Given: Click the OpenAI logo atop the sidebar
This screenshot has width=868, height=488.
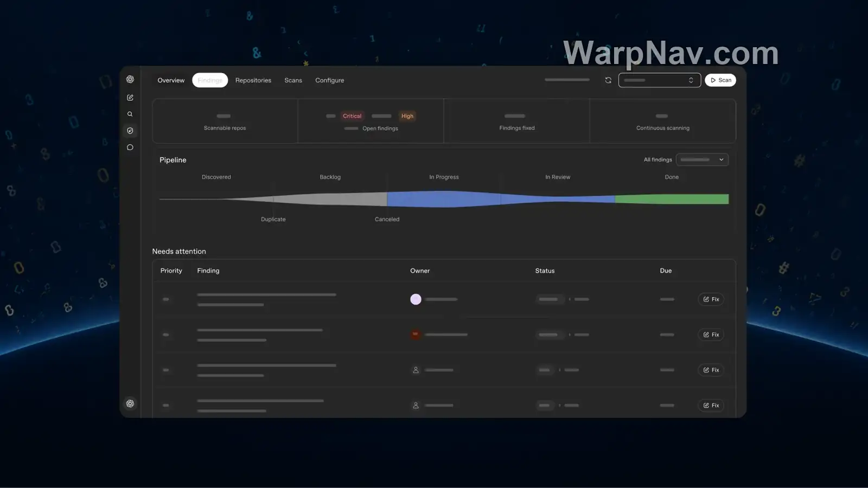Looking at the screenshot, I should pyautogui.click(x=130, y=79).
